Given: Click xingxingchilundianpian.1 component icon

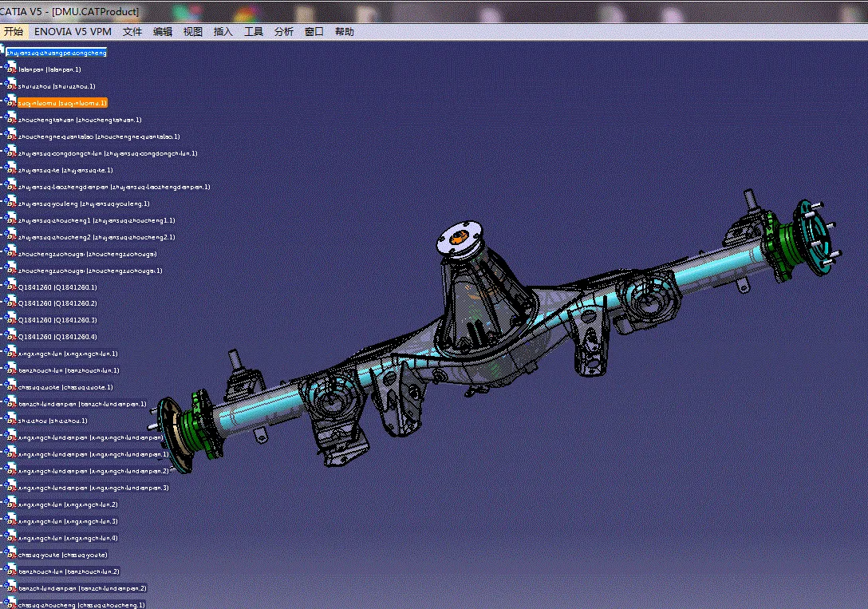Looking at the screenshot, I should click(x=11, y=453).
